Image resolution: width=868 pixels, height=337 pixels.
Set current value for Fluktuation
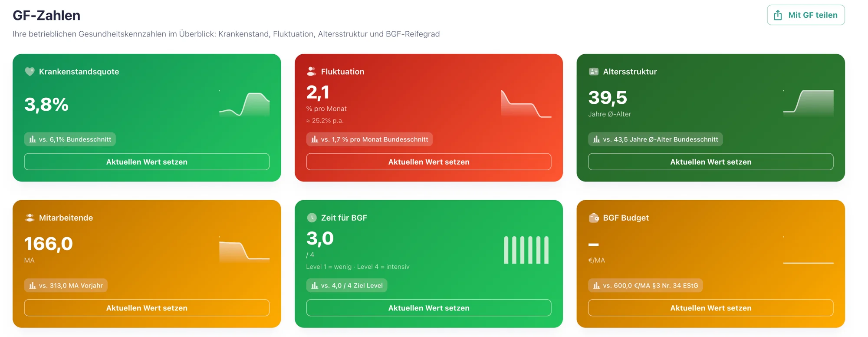pyautogui.click(x=428, y=162)
